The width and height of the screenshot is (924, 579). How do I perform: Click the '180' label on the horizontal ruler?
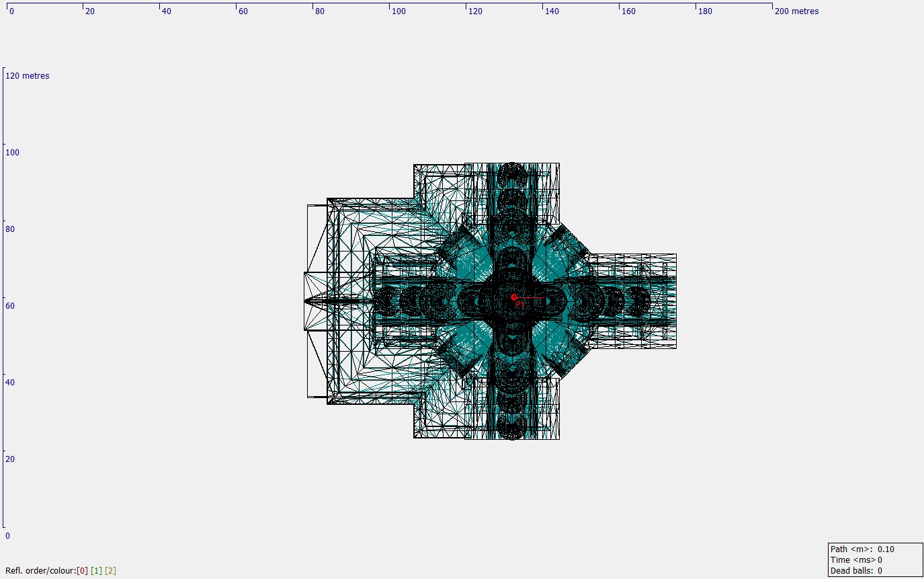pyautogui.click(x=706, y=11)
